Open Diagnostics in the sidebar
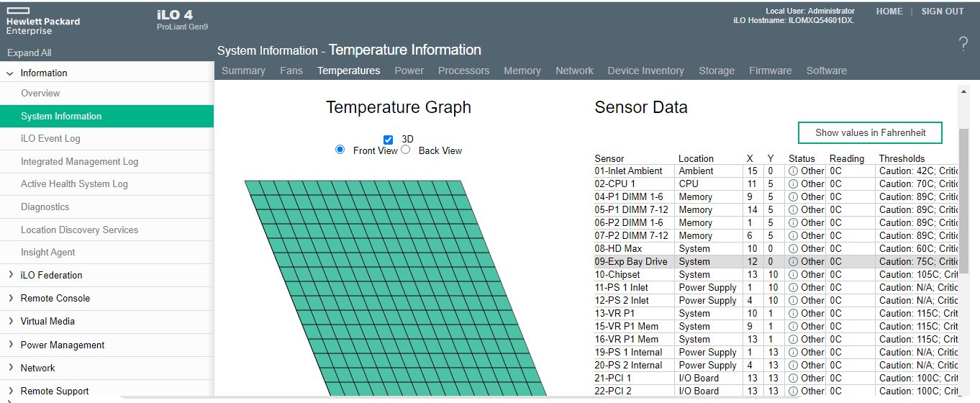The image size is (980, 403). tap(106, 207)
